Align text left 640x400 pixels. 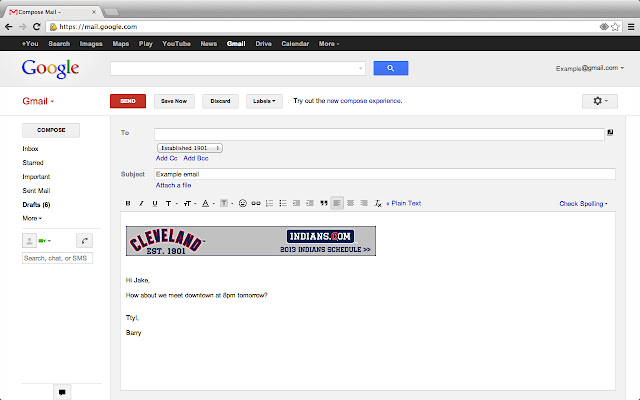[337, 203]
